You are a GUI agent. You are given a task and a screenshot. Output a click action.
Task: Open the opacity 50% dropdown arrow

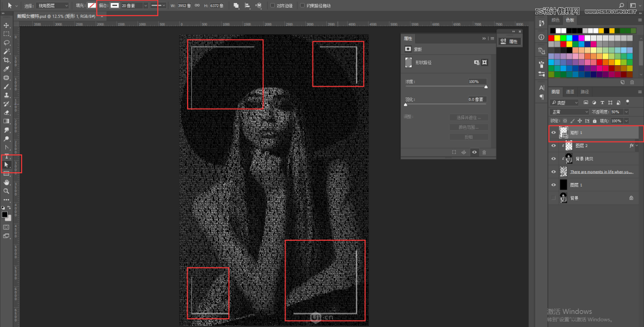click(x=626, y=112)
